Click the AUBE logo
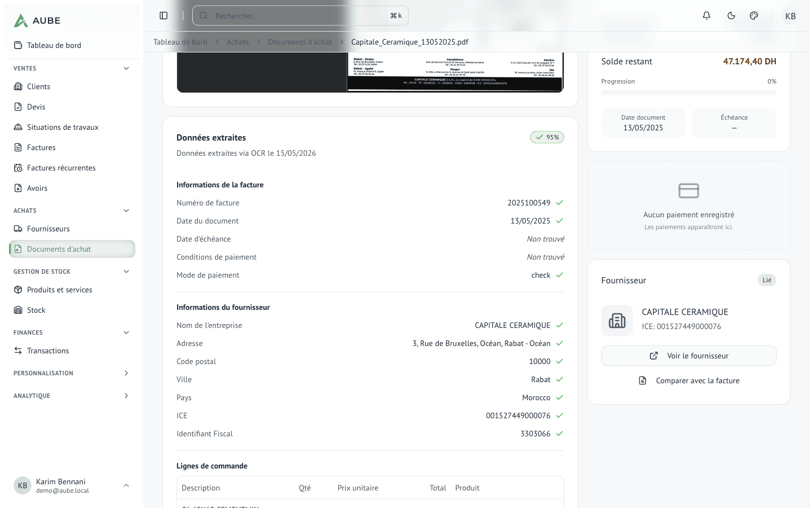 37,20
